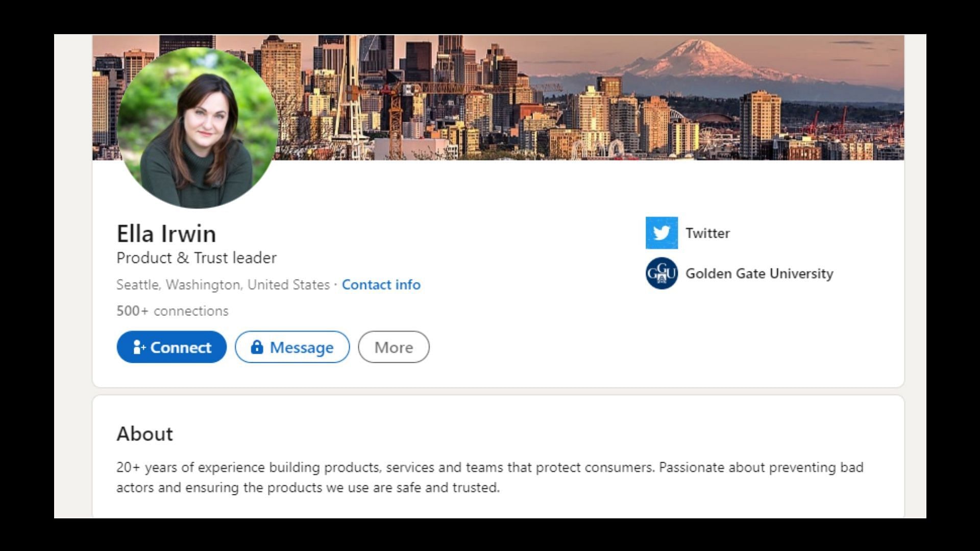
Task: View the 500+ connections count
Action: [x=173, y=311]
